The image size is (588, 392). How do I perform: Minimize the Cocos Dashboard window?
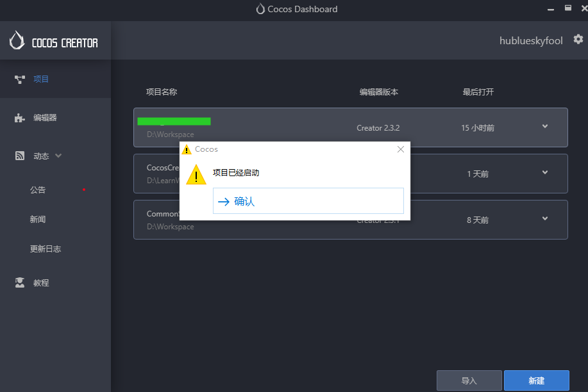click(551, 10)
